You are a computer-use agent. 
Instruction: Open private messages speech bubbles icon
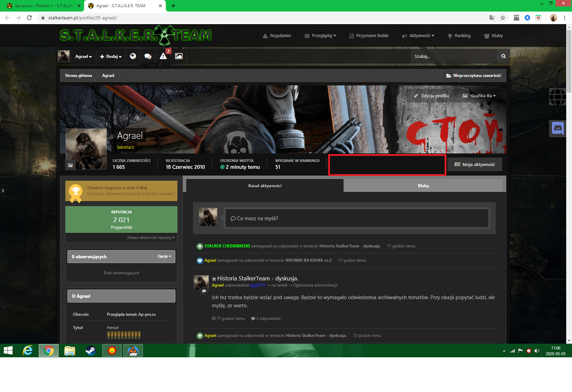pos(148,56)
